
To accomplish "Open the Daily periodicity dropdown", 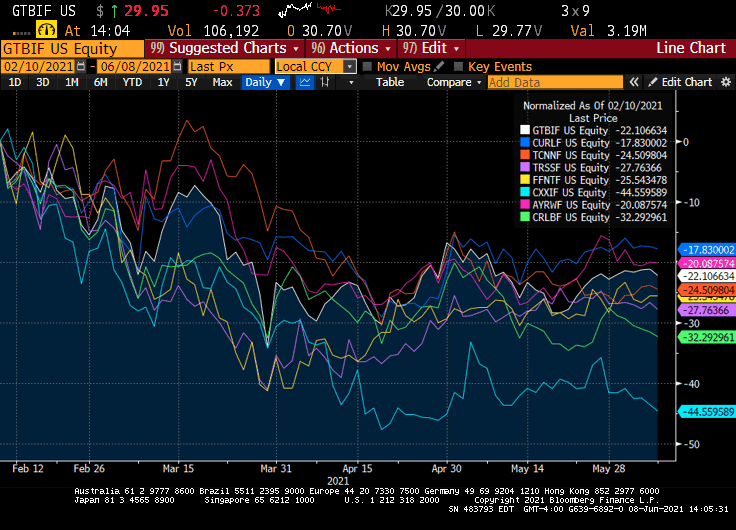I will click(x=266, y=82).
